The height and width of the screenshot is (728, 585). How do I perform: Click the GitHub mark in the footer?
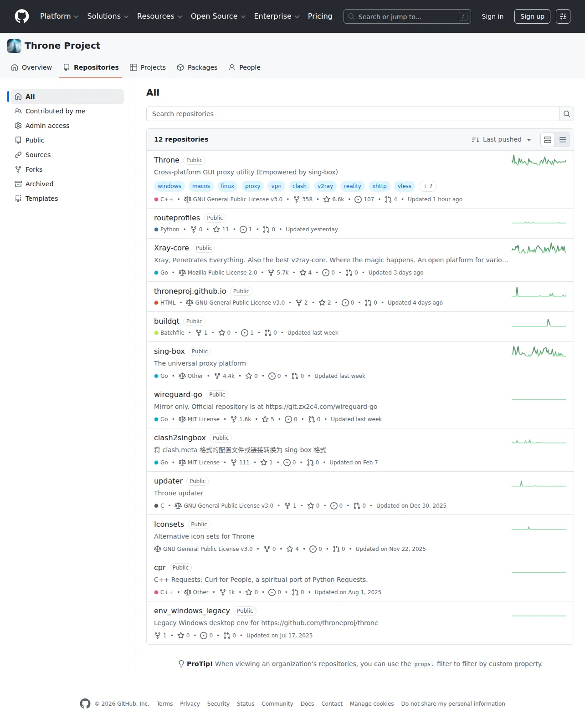85,703
